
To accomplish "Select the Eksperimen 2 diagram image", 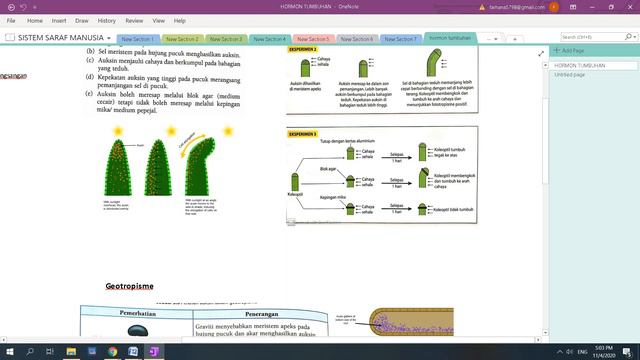I will (x=382, y=80).
